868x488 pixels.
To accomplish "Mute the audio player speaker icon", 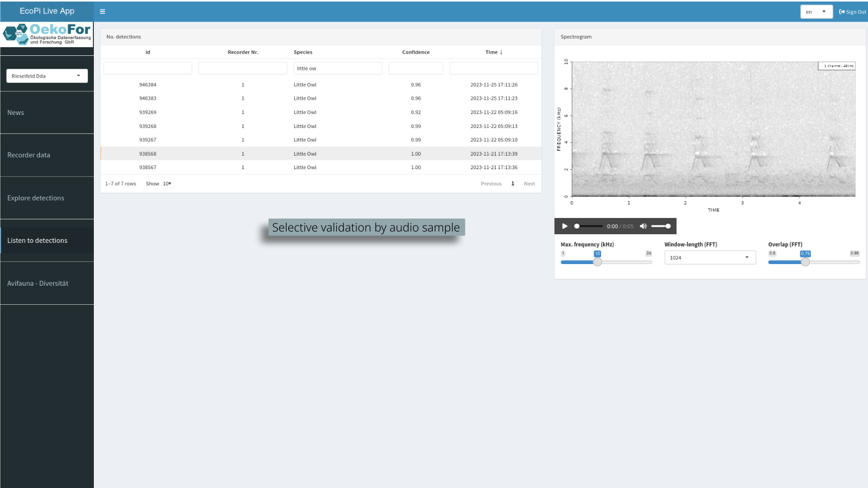I will point(643,226).
